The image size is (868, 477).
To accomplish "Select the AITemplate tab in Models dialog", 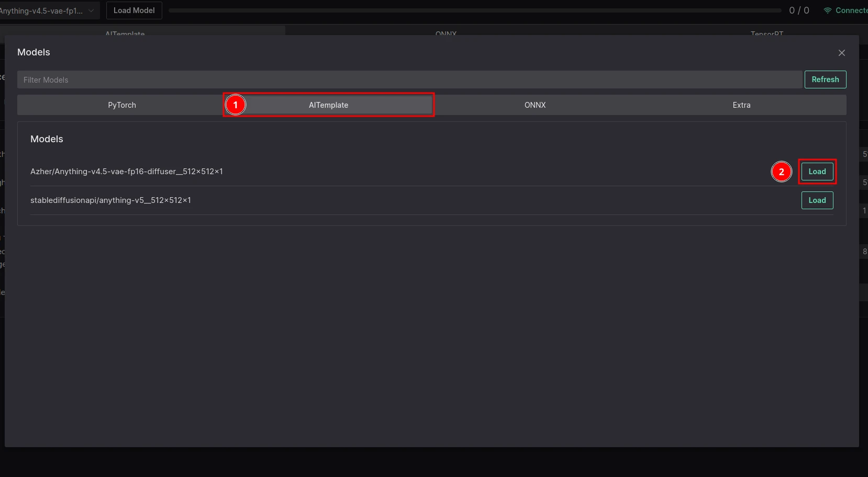I will [328, 105].
